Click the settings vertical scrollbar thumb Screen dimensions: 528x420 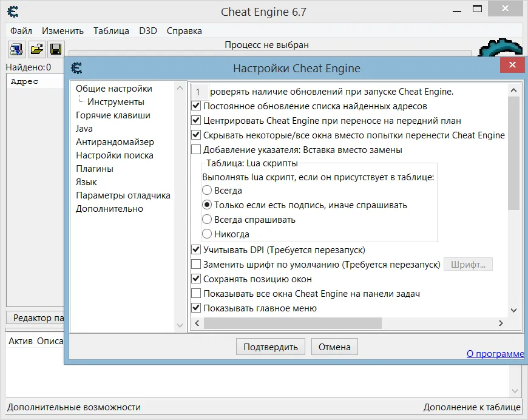point(513,153)
